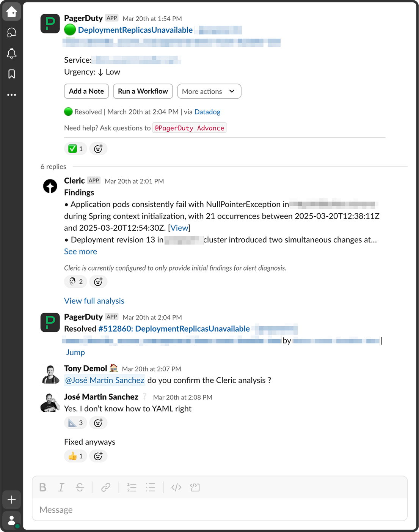Open the DMs speech-bubble sidebar icon
This screenshot has height=532, width=419.
11,33
